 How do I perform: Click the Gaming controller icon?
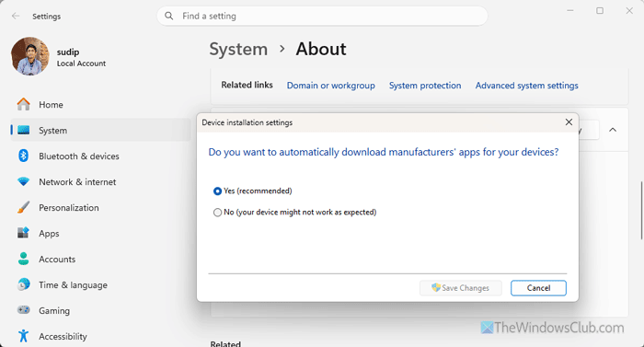coord(23,310)
